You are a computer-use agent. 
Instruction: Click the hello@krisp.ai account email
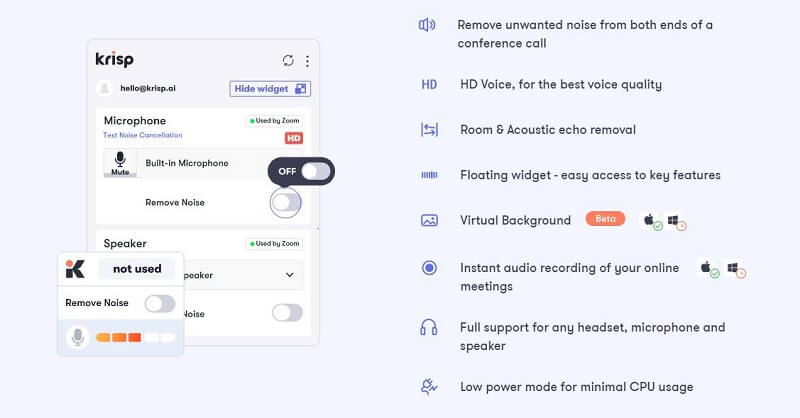point(148,88)
